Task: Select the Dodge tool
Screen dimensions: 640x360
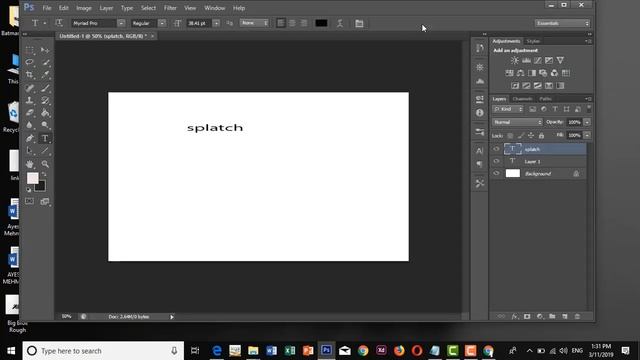Action: 45,125
